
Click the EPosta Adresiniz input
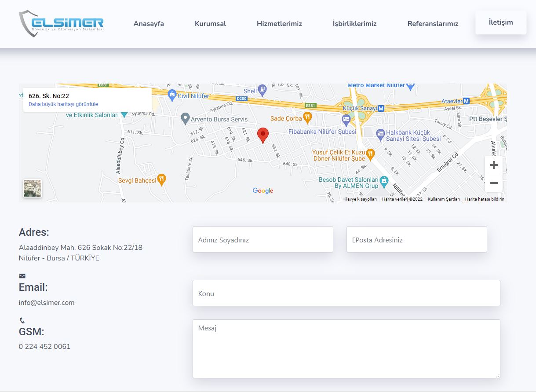pyautogui.click(x=416, y=240)
